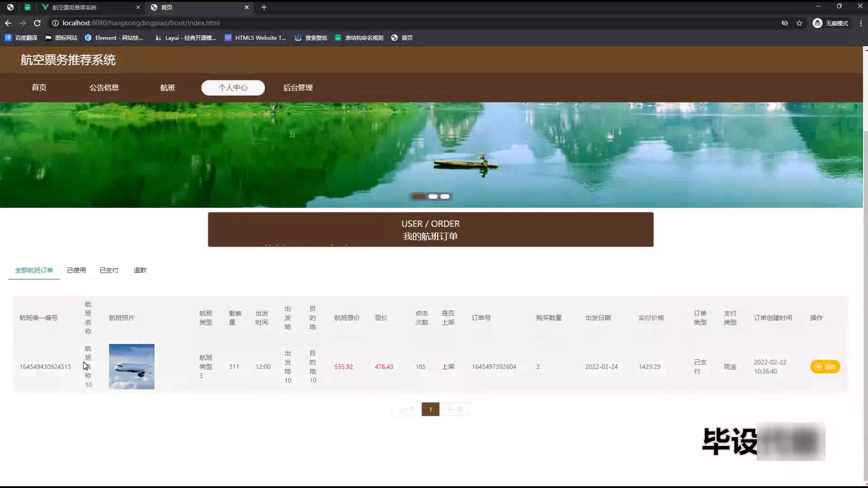Go to 公告信息 page
868x488 pixels.
[104, 88]
